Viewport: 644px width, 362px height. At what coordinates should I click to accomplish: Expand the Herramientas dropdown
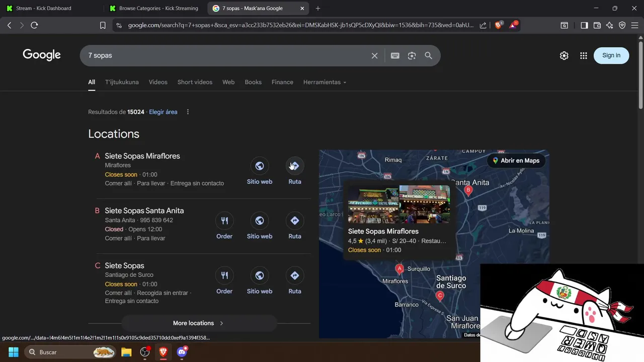[325, 82]
